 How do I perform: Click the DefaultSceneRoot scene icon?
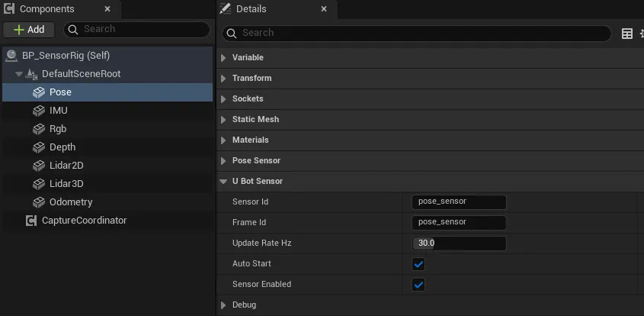click(31, 74)
